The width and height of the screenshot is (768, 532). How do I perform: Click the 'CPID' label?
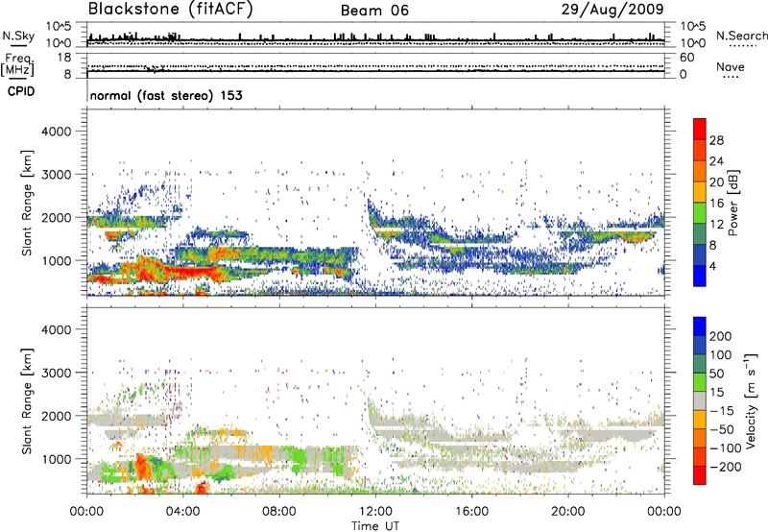21,91
